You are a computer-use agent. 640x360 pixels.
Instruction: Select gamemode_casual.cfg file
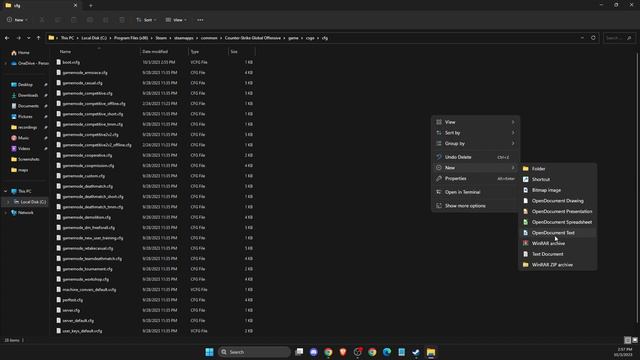[x=82, y=83]
